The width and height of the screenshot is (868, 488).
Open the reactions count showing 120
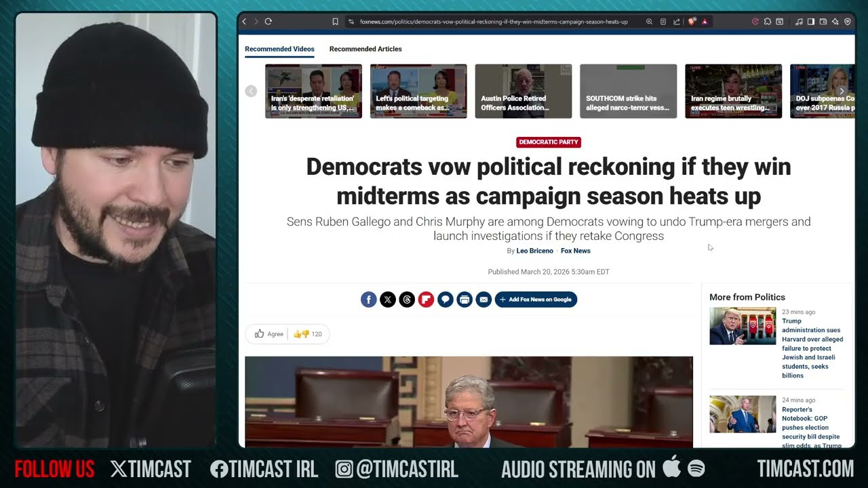[309, 334]
